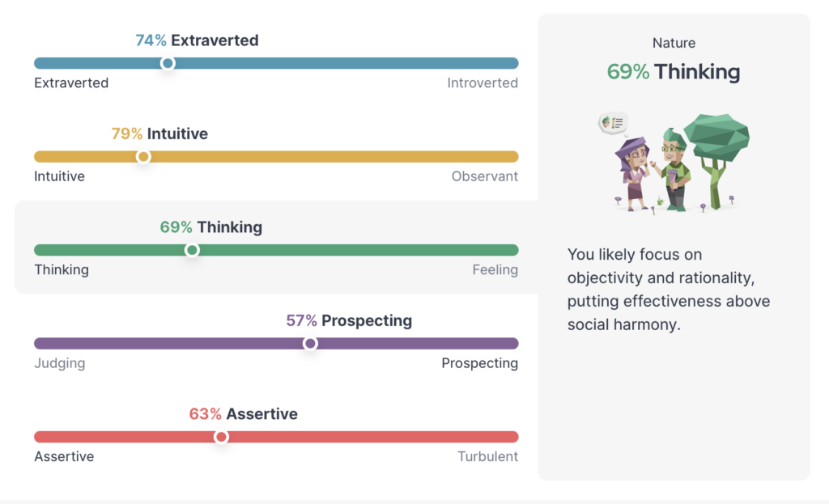Click the Observant label
Screen dimensions: 829x504
point(484,176)
